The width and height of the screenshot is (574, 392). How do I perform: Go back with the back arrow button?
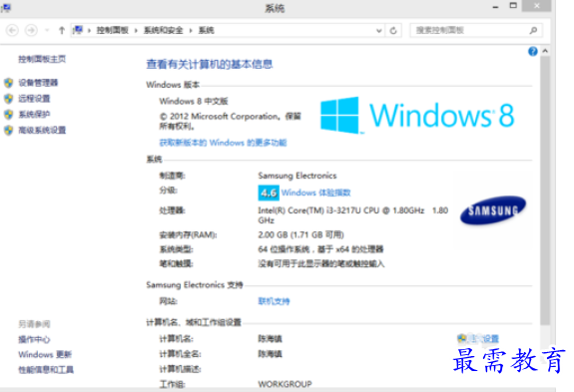(x=12, y=30)
